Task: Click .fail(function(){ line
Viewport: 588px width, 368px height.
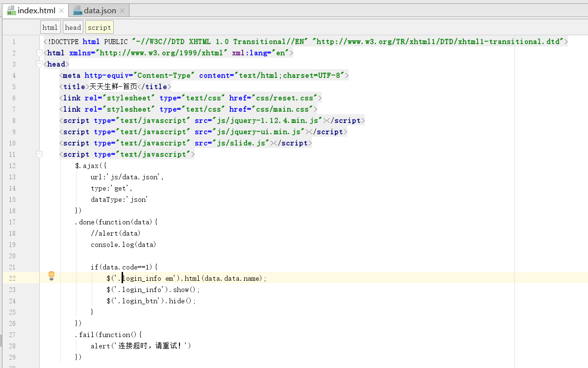Action: 108,335
